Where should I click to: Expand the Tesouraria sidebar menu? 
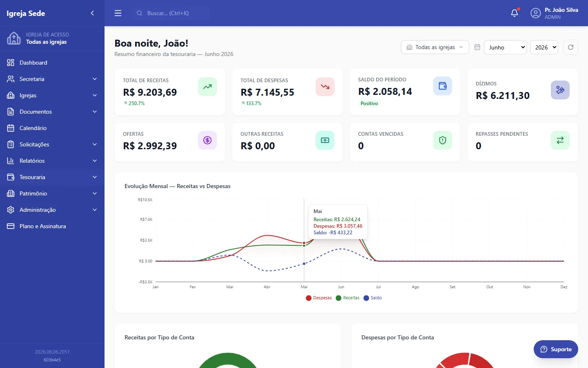pyautogui.click(x=52, y=177)
